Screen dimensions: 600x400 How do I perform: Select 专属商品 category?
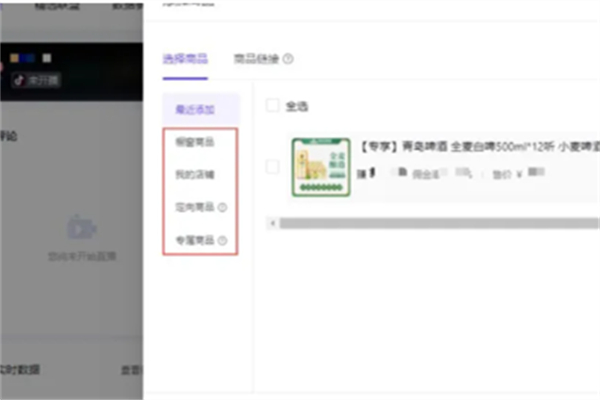(195, 240)
